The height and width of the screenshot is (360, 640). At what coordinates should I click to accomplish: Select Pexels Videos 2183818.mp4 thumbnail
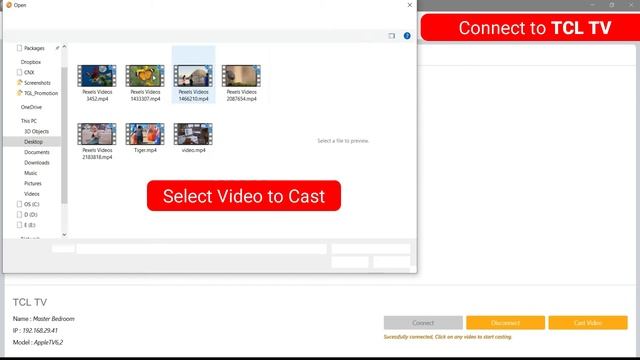click(x=97, y=134)
